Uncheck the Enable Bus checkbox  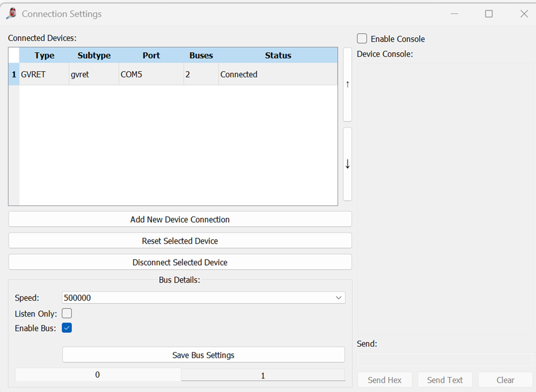67,328
